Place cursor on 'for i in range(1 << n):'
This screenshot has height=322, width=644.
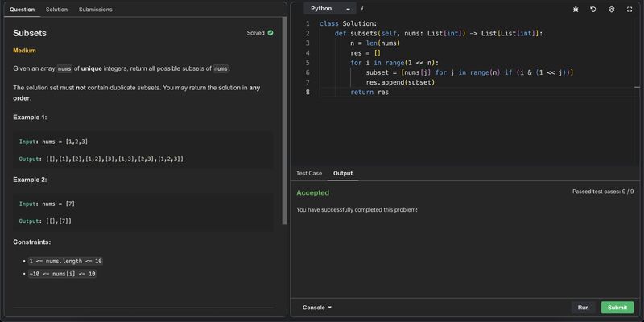(x=394, y=63)
